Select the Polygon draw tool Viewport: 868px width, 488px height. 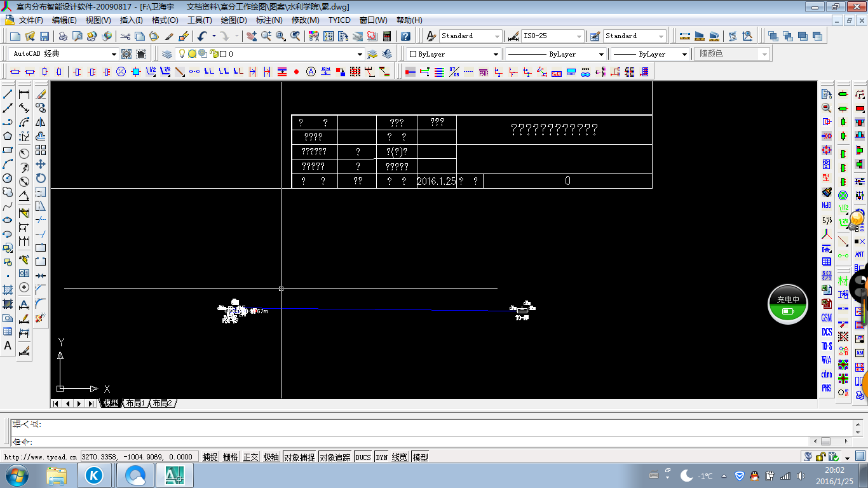[x=8, y=136]
